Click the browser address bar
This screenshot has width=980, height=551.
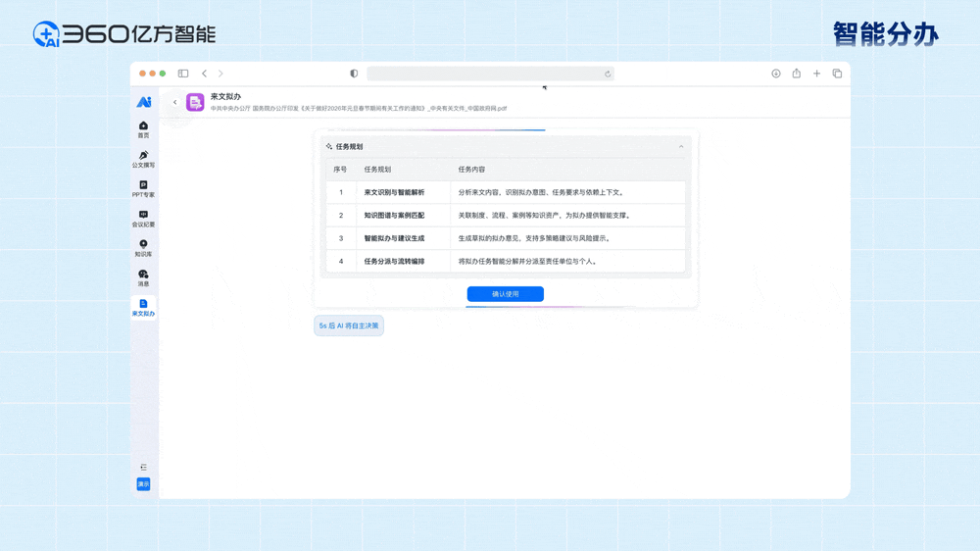490,74
